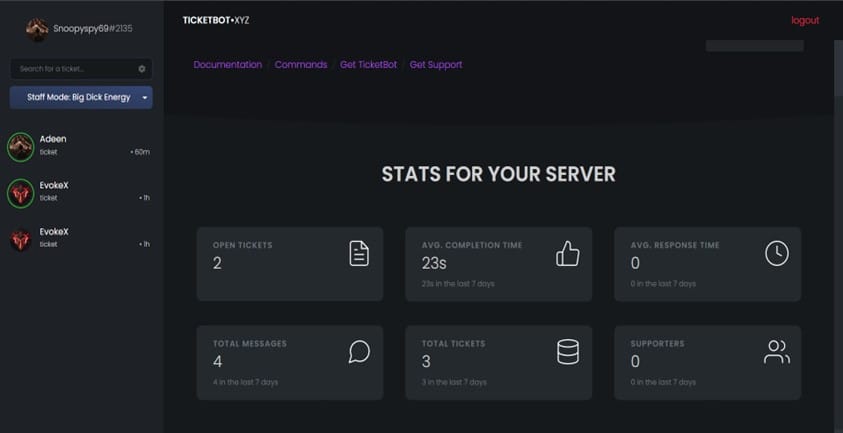Click the Stats For Your Server heading
This screenshot has height=433, width=843.
tap(498, 174)
